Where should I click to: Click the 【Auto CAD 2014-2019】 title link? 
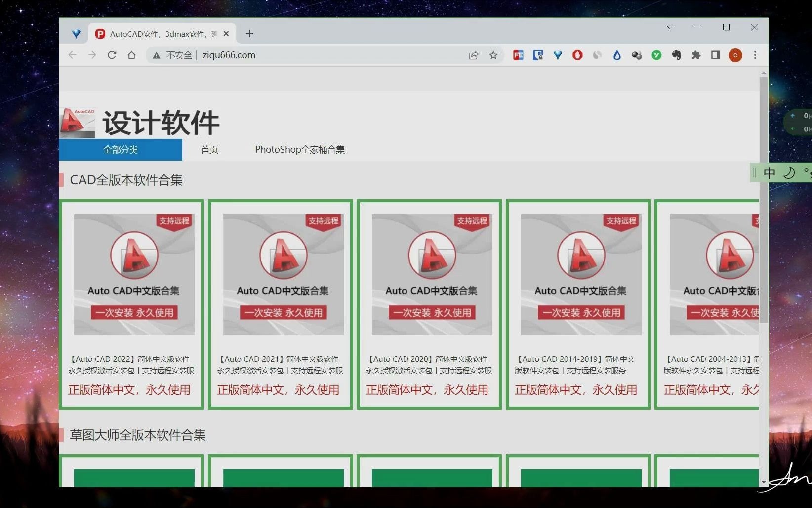coord(575,365)
